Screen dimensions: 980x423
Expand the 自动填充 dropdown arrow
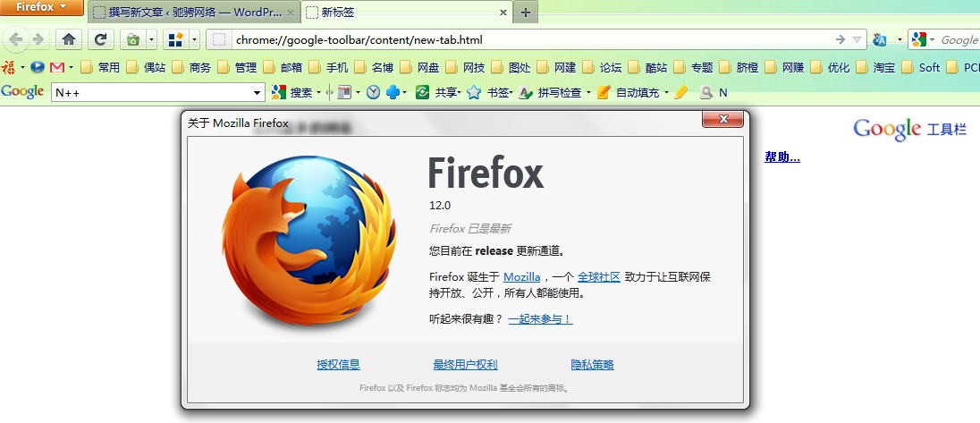tap(666, 92)
